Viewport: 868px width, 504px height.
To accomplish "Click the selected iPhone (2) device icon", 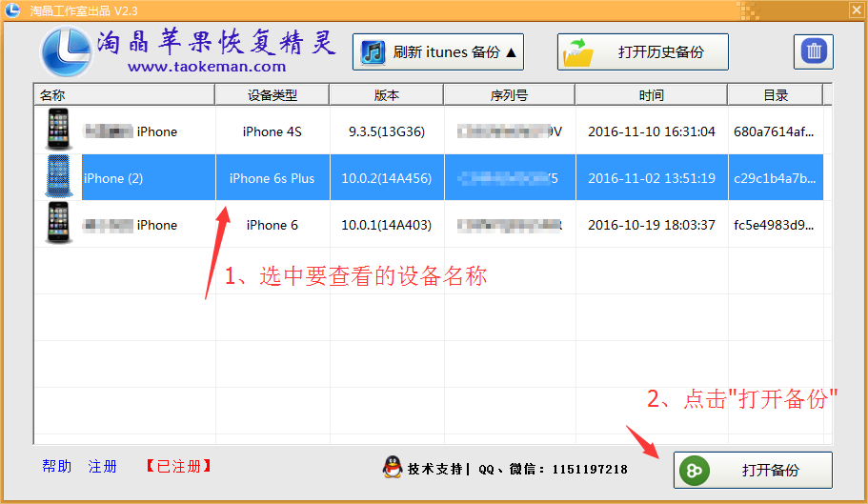I will point(59,176).
